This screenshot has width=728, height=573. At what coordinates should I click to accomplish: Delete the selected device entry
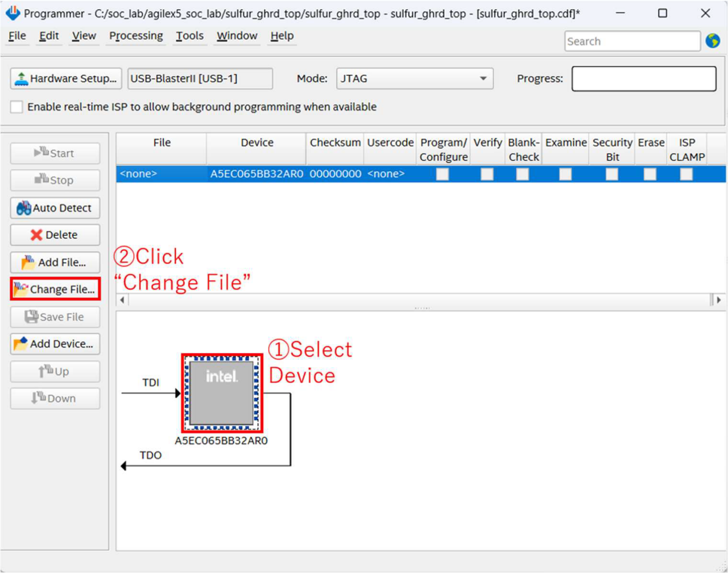point(55,235)
